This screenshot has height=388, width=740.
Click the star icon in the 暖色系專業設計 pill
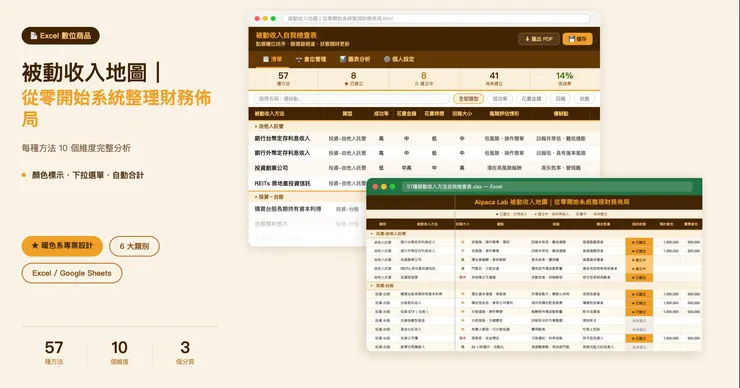pyautogui.click(x=34, y=245)
